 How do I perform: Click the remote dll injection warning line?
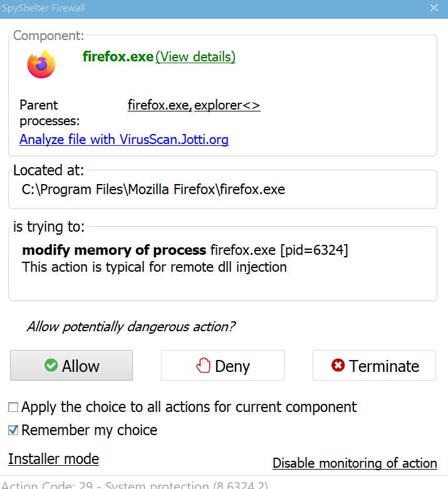154,267
